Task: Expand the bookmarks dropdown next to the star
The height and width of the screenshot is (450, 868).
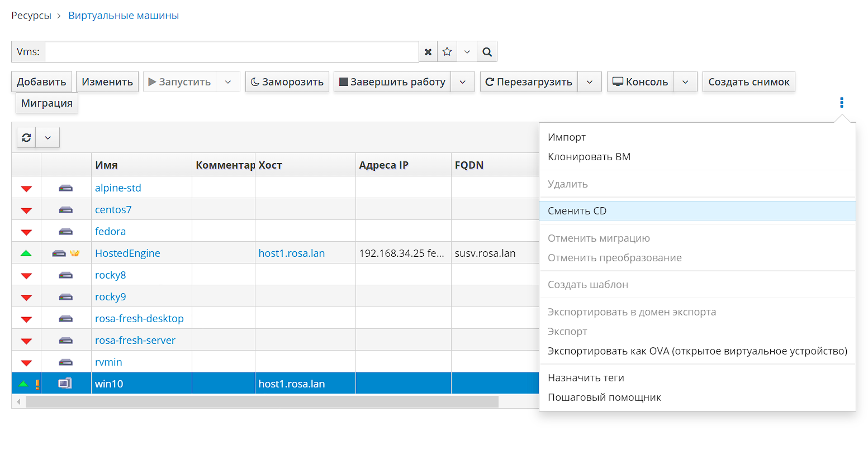Action: tap(467, 52)
